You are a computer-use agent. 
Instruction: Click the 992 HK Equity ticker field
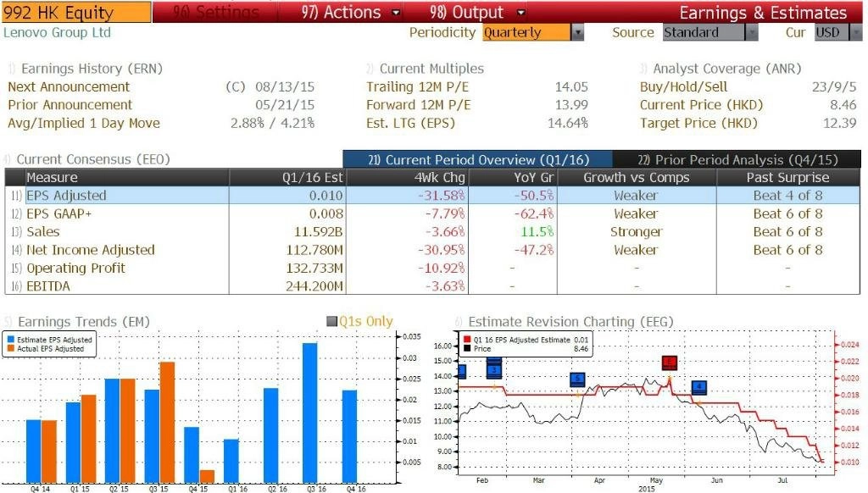[x=75, y=12]
